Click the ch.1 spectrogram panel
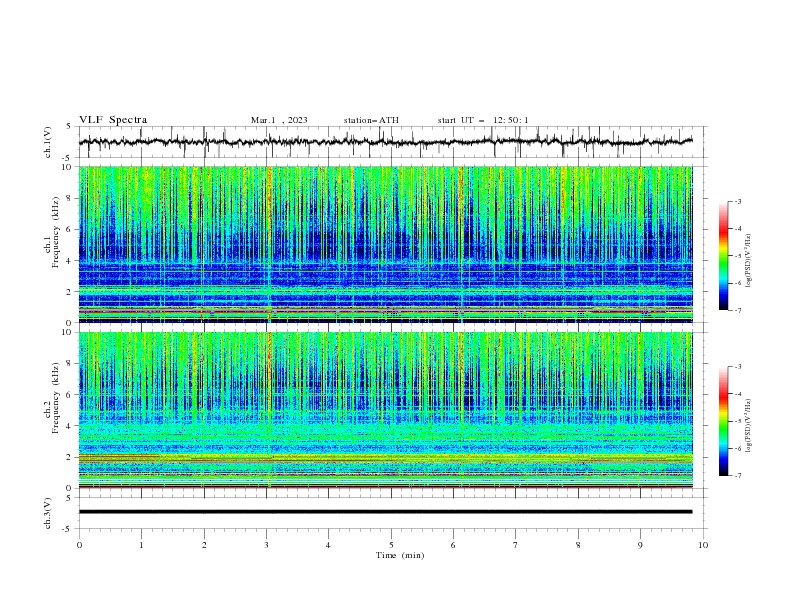 point(385,244)
